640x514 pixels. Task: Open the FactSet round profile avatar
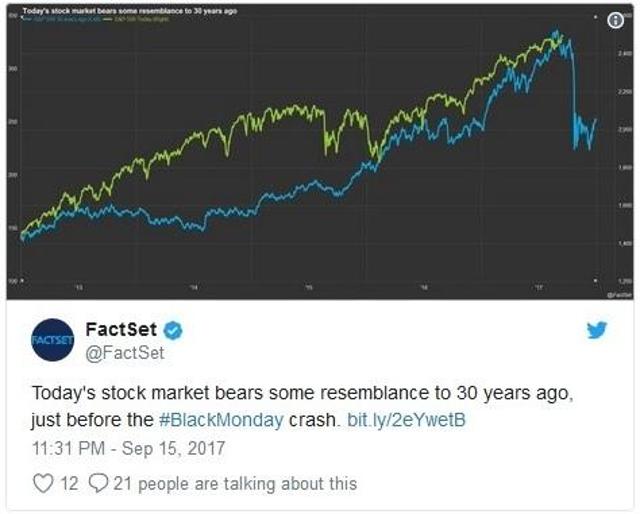53,340
